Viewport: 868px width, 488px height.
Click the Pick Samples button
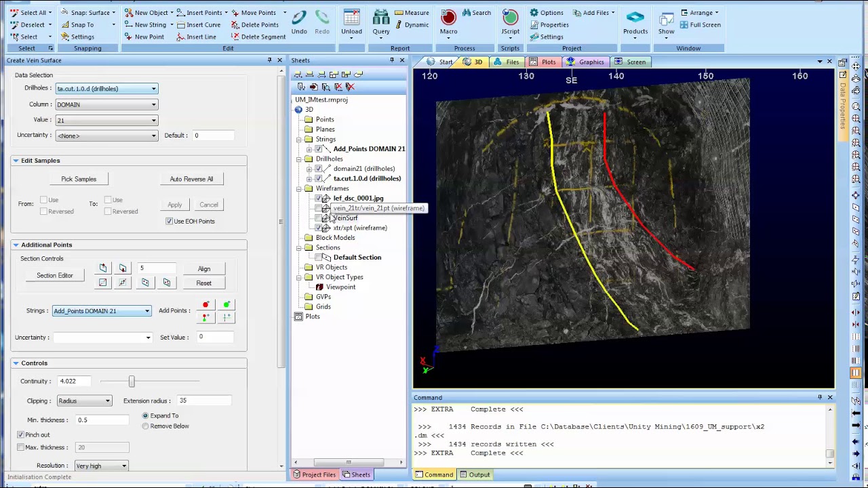click(79, 179)
